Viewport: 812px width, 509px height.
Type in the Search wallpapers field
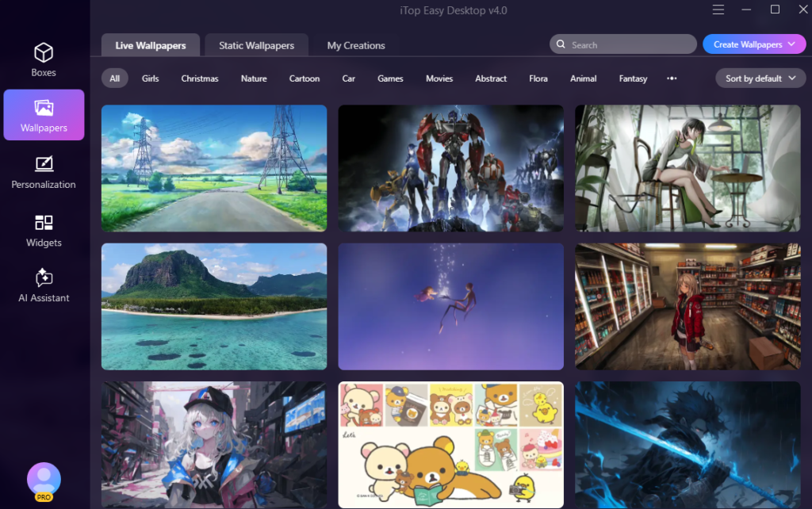point(630,45)
